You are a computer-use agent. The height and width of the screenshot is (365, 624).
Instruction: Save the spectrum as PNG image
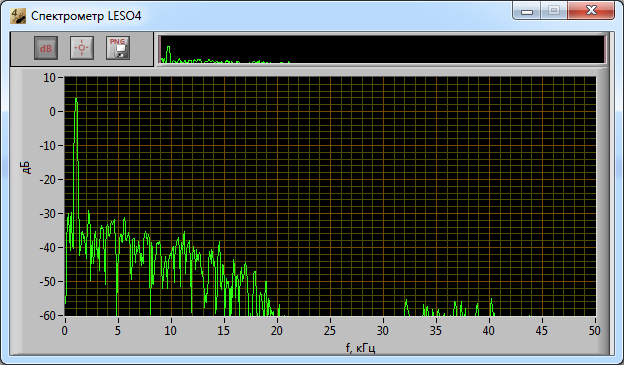coord(118,48)
